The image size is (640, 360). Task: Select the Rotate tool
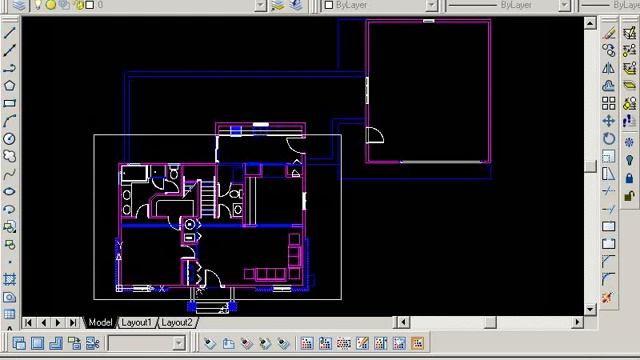[x=609, y=138]
